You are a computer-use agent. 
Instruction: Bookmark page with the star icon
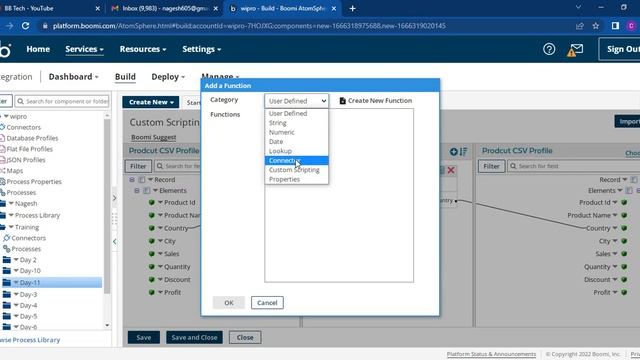(596, 26)
